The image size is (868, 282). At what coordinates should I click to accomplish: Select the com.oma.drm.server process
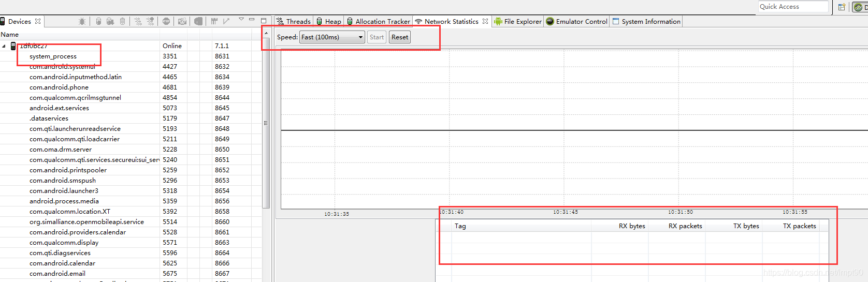[x=61, y=150]
